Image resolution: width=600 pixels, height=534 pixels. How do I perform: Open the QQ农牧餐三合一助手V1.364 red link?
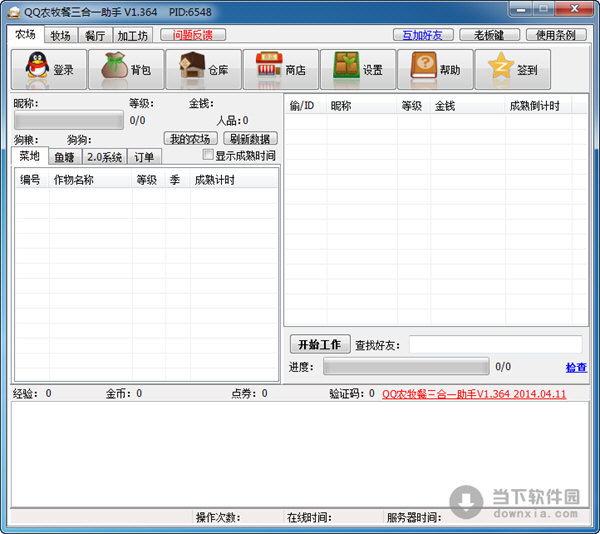coord(474,394)
